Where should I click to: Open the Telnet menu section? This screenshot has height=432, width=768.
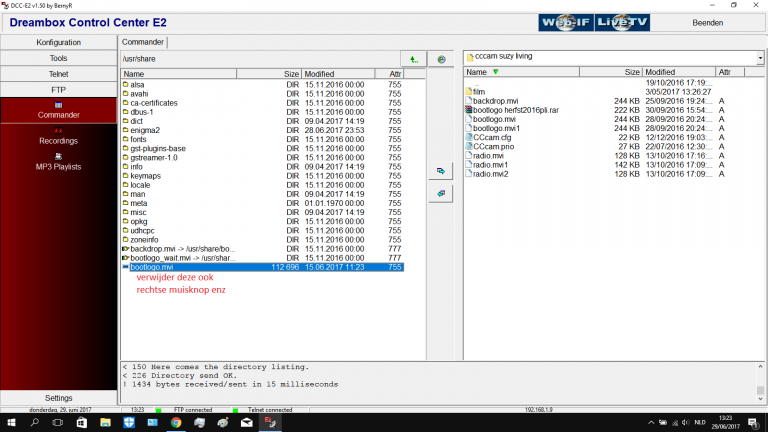click(x=58, y=74)
